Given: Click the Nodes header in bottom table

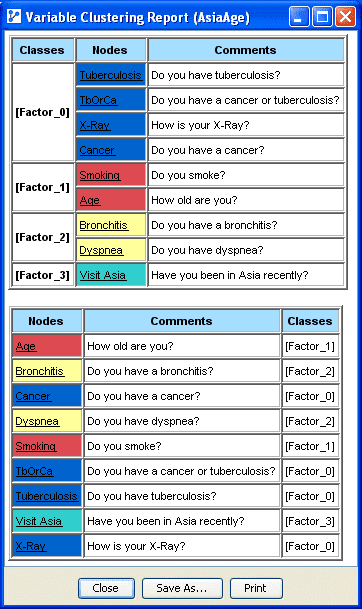Looking at the screenshot, I should pos(47,321).
